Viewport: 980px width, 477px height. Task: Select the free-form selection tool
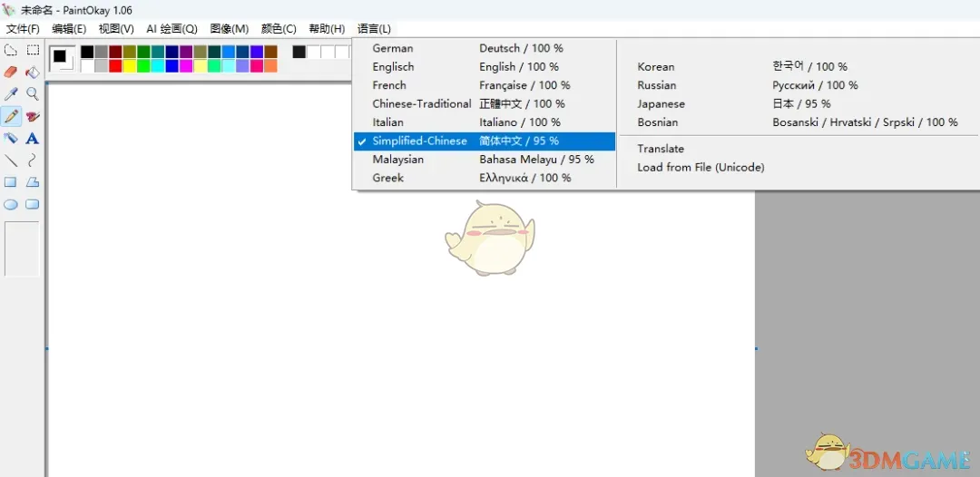(x=11, y=50)
